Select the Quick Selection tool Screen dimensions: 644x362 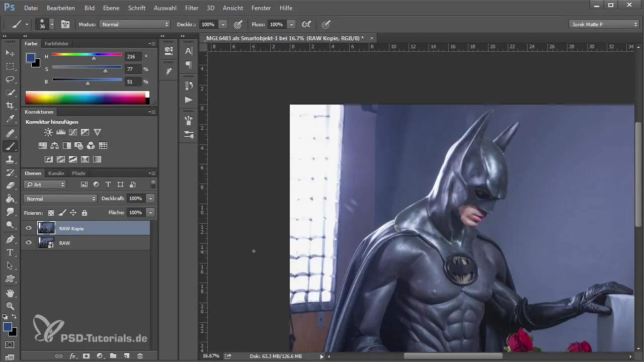10,93
